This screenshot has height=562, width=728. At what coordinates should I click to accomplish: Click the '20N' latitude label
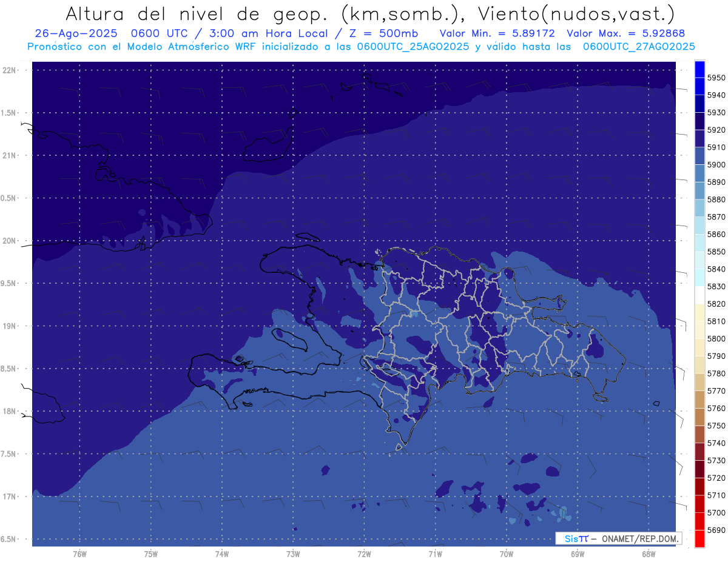tap(9, 241)
